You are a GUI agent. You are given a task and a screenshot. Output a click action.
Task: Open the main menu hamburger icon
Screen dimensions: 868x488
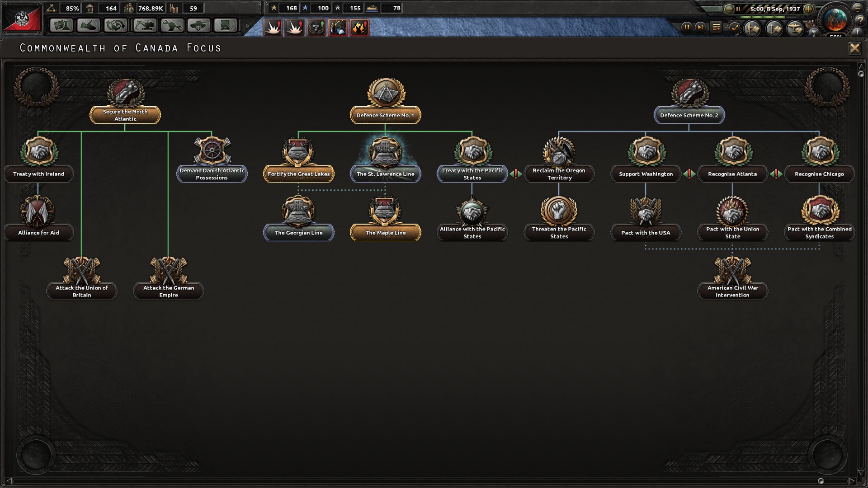(x=858, y=8)
